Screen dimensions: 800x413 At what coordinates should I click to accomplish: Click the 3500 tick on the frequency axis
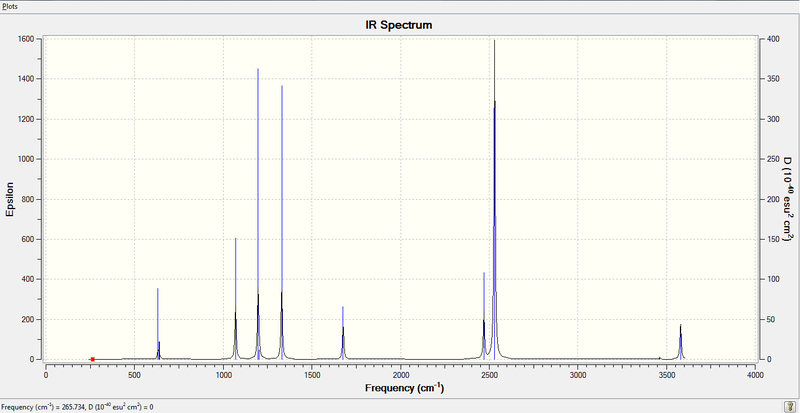[x=666, y=375]
